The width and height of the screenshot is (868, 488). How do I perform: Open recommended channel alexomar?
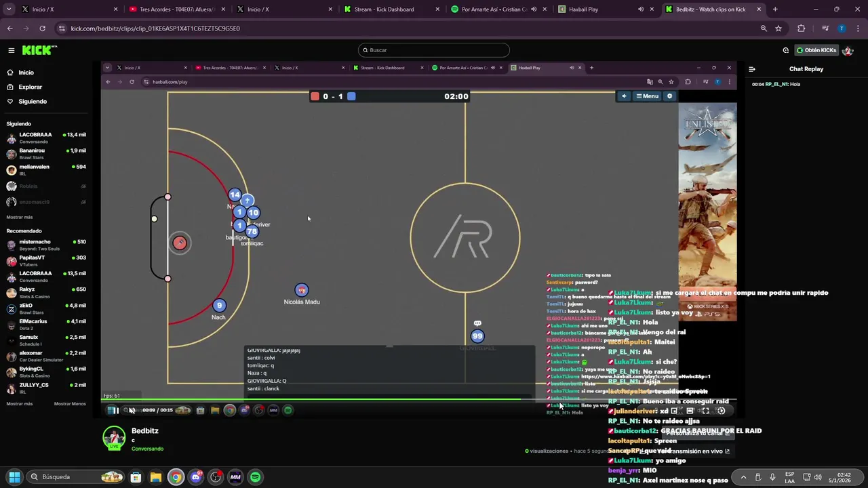[46, 356]
